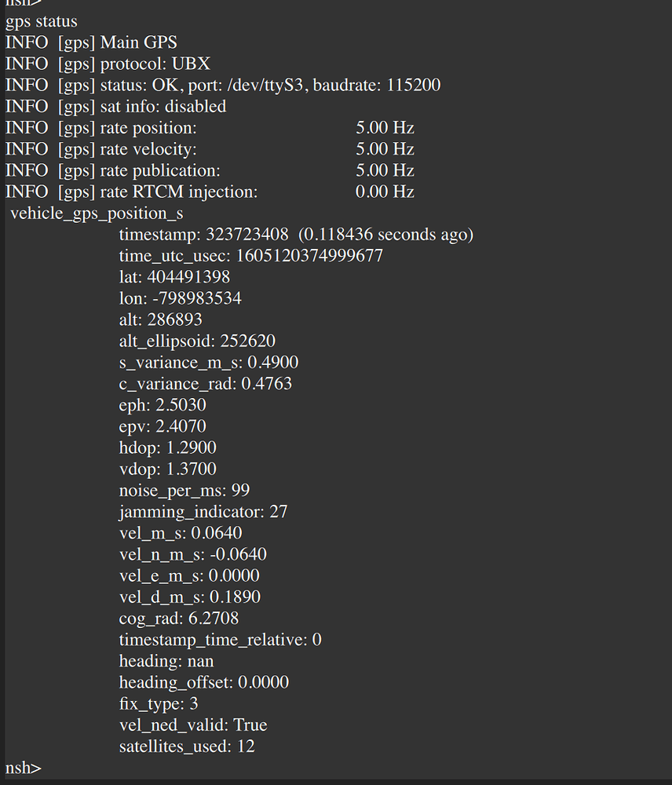Viewport: 672px width, 785px height.
Task: Click the timestamp 323723408 line
Action: click(296, 235)
